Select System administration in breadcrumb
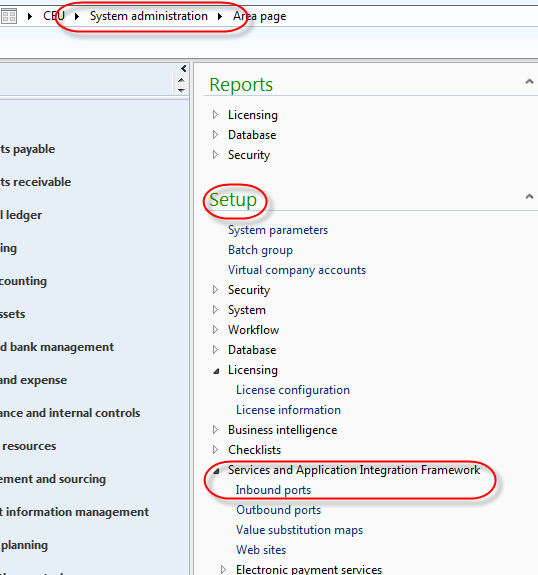The width and height of the screenshot is (538, 575). click(149, 16)
